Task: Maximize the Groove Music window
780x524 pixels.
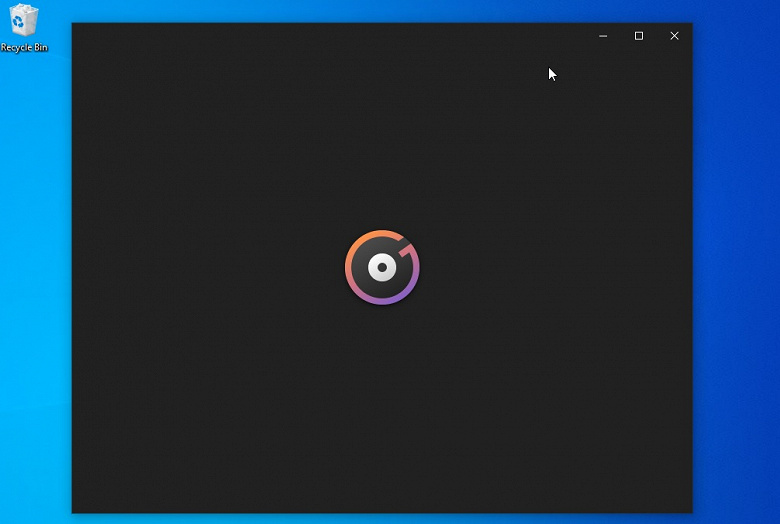Action: coord(639,36)
